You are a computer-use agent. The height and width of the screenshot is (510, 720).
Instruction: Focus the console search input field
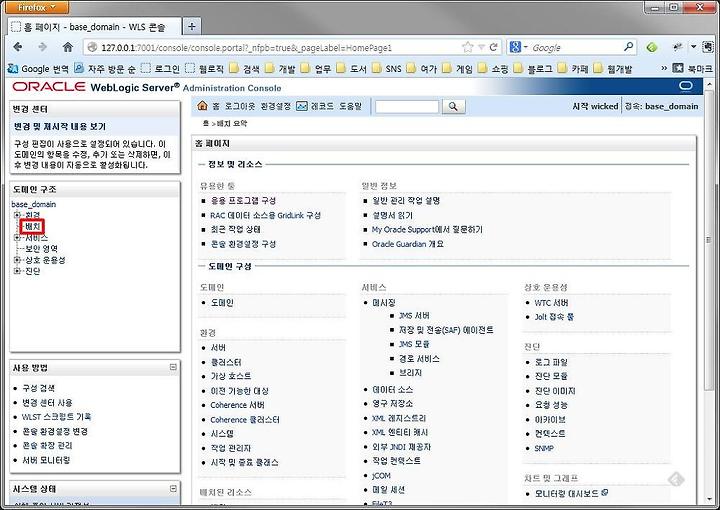[407, 106]
